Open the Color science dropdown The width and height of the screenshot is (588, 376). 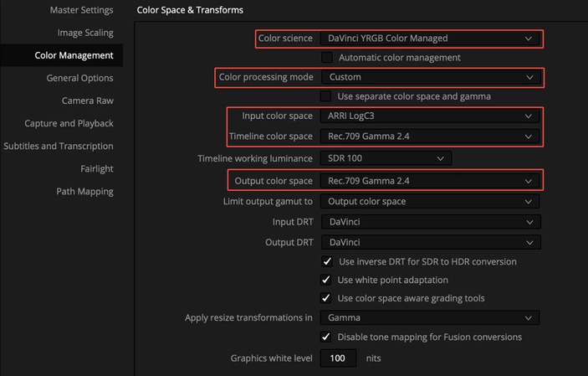(430, 39)
